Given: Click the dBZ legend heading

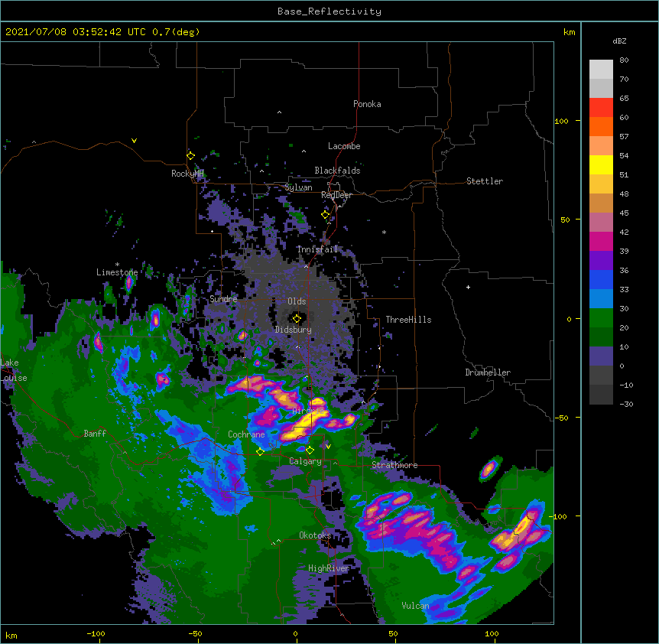Looking at the screenshot, I should pos(619,41).
